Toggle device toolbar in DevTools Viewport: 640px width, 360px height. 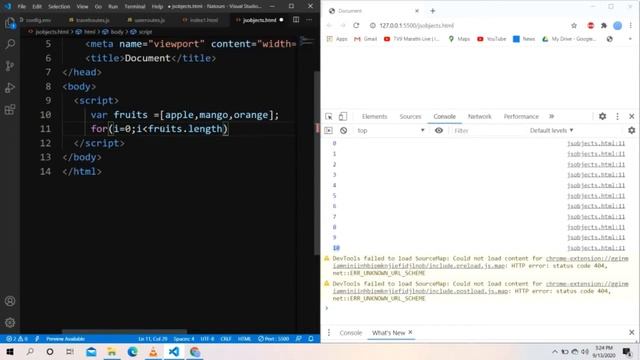pos(343,116)
